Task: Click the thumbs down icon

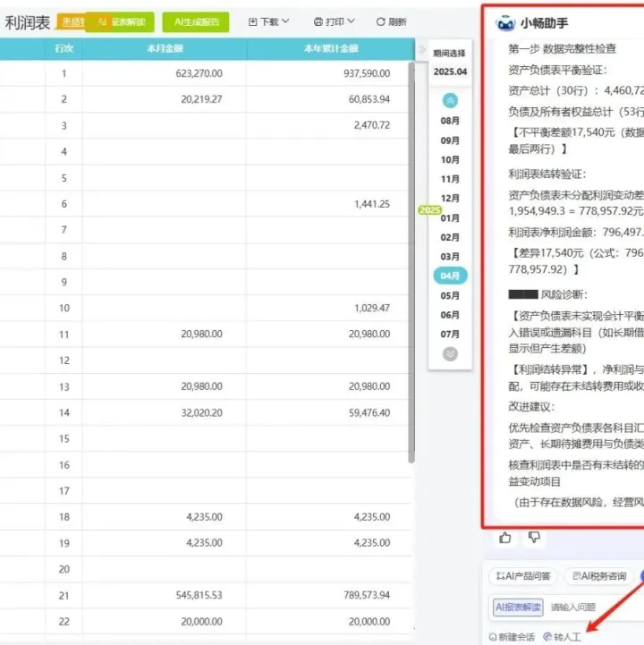Action: point(534,537)
